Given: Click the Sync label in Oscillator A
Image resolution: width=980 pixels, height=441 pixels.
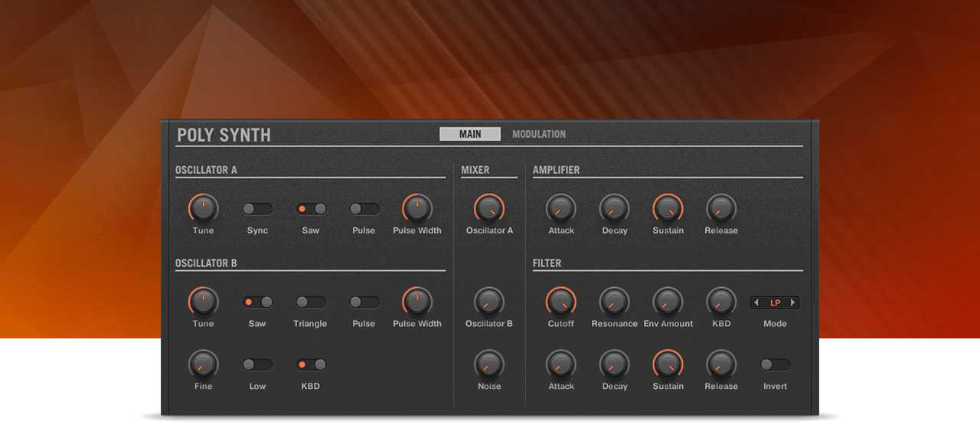Looking at the screenshot, I should [257, 230].
